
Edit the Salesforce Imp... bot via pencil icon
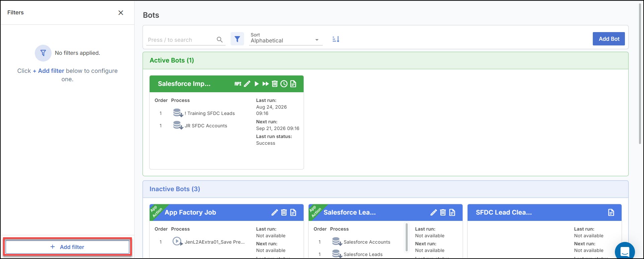click(x=247, y=84)
